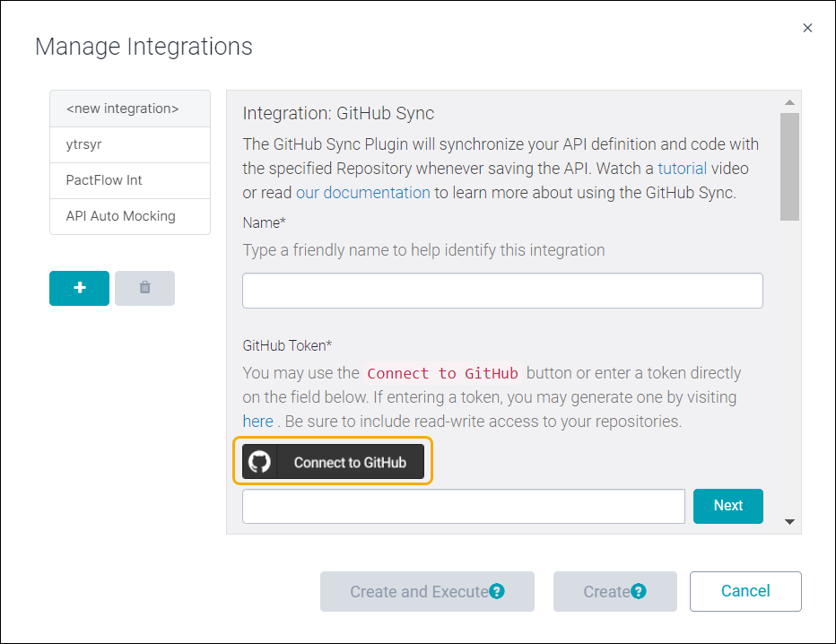Click the Next button

pos(727,506)
